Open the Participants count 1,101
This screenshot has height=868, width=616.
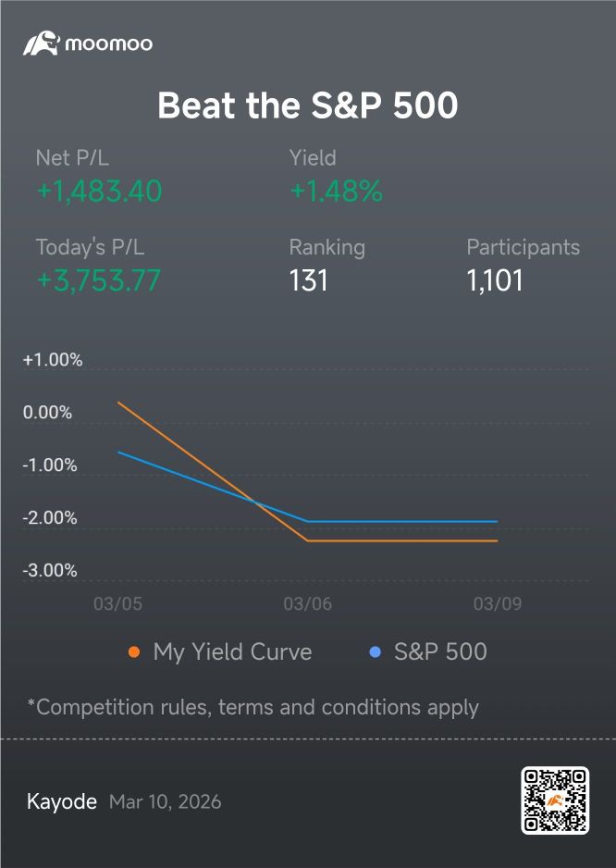coord(495,280)
